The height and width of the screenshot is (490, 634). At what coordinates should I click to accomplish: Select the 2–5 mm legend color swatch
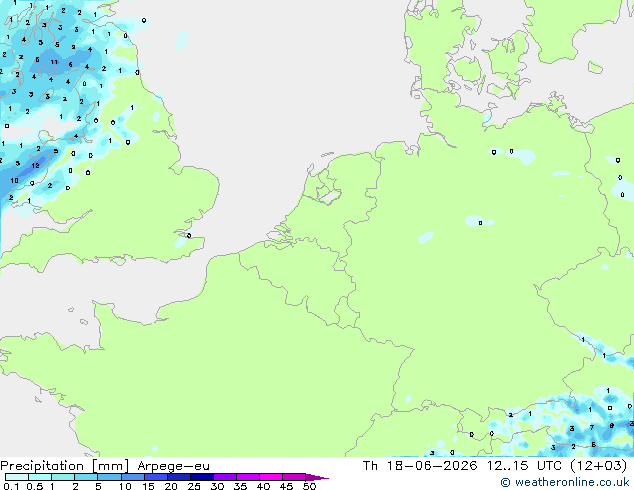(86, 477)
